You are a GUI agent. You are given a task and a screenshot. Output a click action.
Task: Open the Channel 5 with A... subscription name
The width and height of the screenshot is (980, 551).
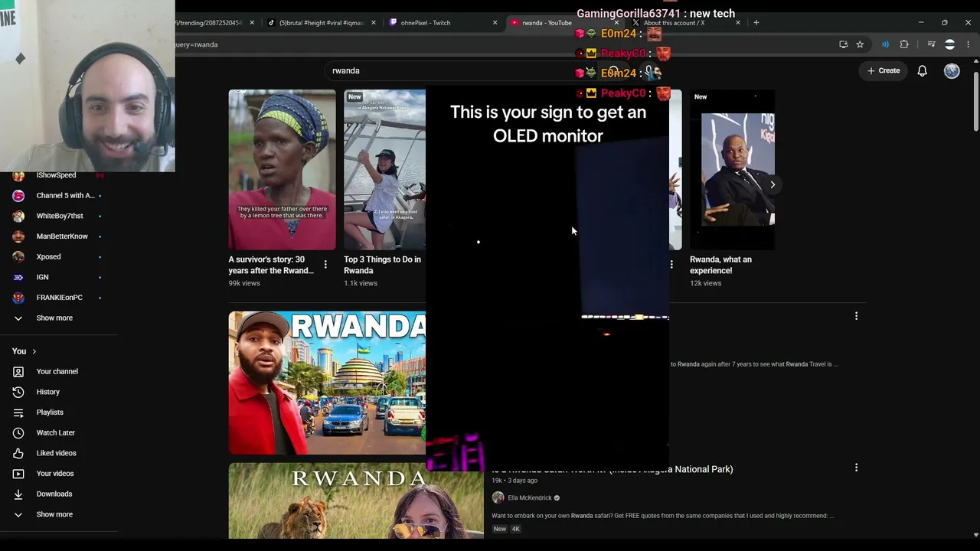66,196
